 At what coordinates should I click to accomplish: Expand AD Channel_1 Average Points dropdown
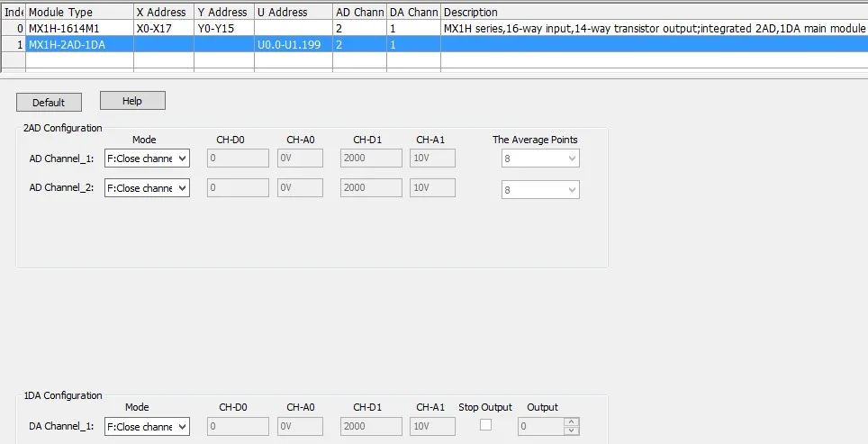[x=540, y=159]
